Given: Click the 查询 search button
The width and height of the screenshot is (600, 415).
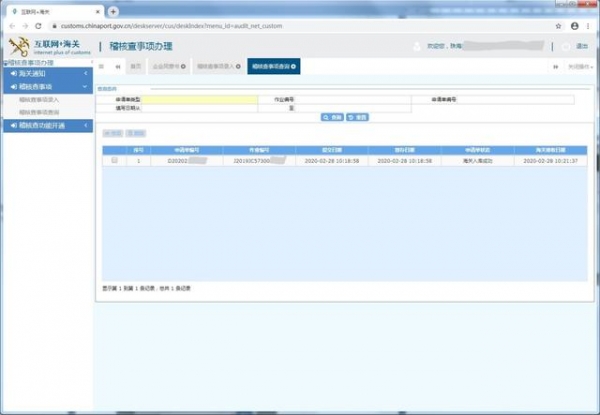Looking at the screenshot, I should point(331,117).
